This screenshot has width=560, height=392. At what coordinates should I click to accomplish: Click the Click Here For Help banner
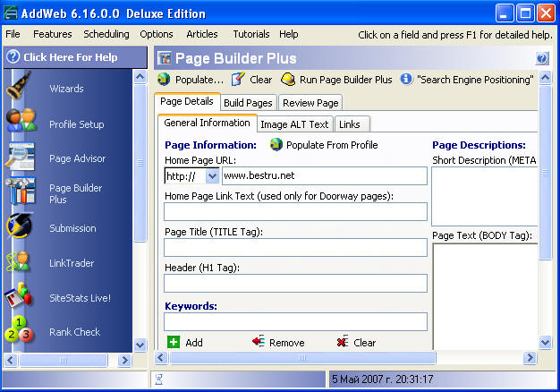click(75, 56)
